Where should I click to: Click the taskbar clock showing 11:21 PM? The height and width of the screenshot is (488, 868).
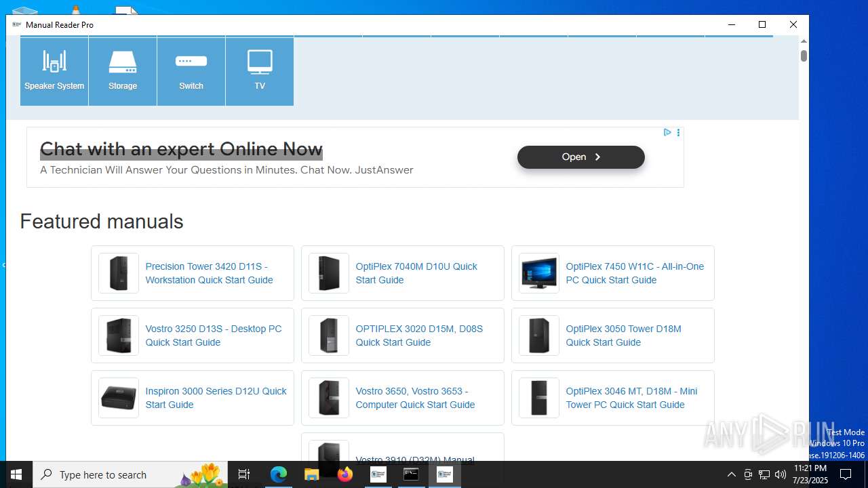(810, 474)
